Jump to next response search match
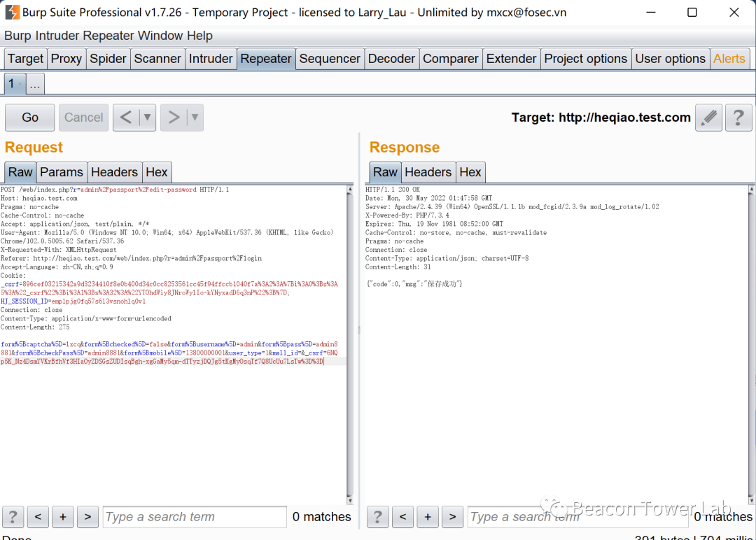Viewport: 756px width, 540px height. [x=452, y=517]
